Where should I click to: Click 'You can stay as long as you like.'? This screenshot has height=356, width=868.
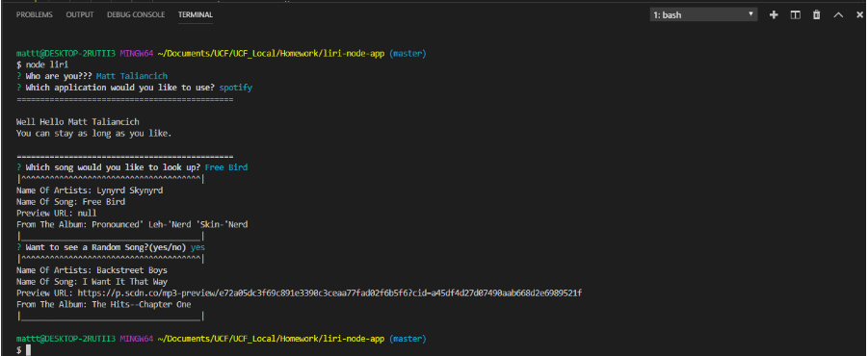point(94,133)
